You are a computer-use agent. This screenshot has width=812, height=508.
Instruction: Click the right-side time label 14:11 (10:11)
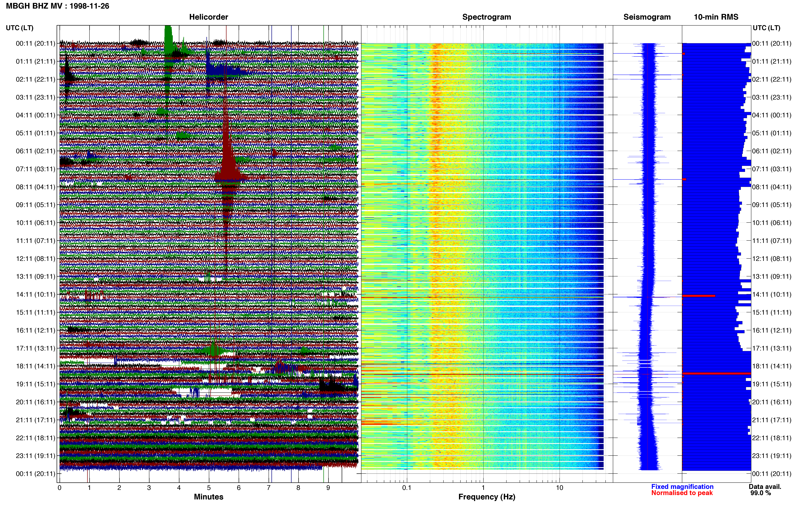pos(772,294)
